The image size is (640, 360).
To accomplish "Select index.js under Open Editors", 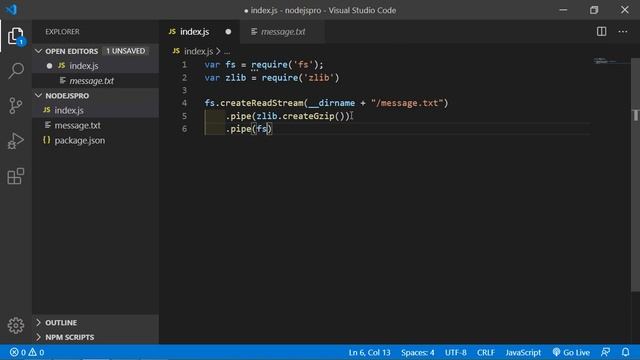I will [96, 66].
